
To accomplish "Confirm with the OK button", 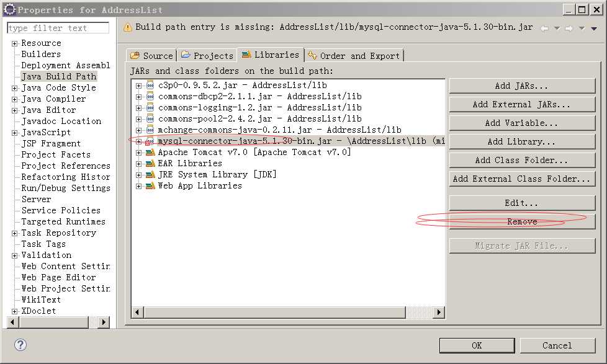I will [477, 345].
